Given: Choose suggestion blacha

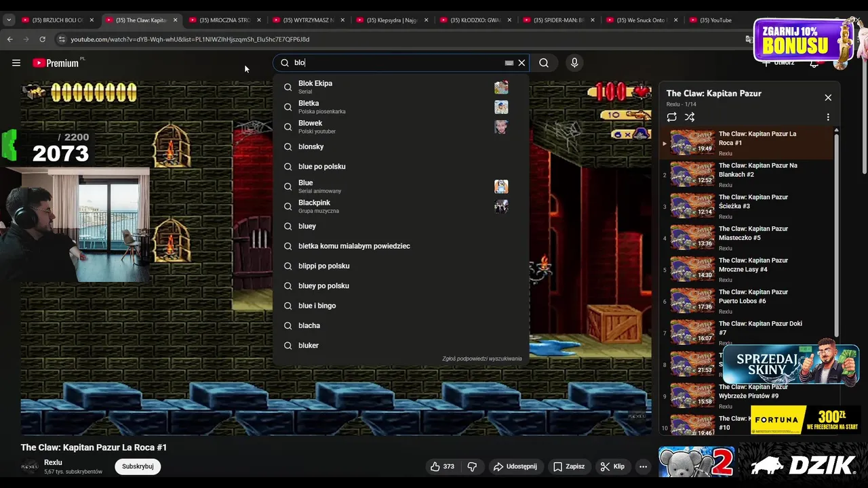Looking at the screenshot, I should [x=401, y=325].
